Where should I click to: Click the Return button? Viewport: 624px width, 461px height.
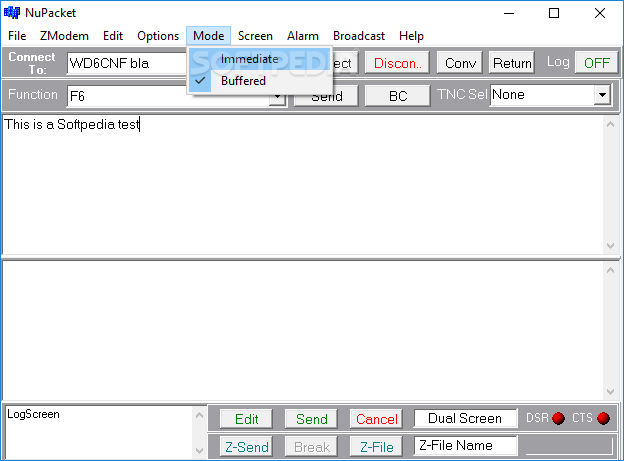[x=512, y=63]
